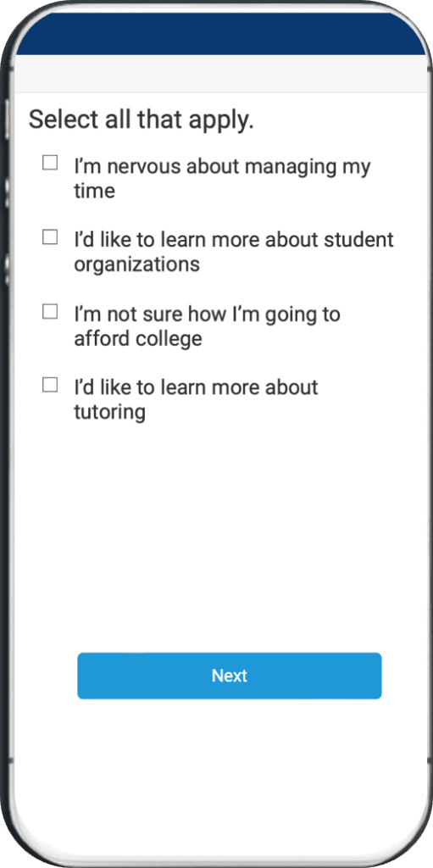Click the word "organizations" in the second option
This screenshot has width=433, height=868.
pyautogui.click(x=136, y=265)
